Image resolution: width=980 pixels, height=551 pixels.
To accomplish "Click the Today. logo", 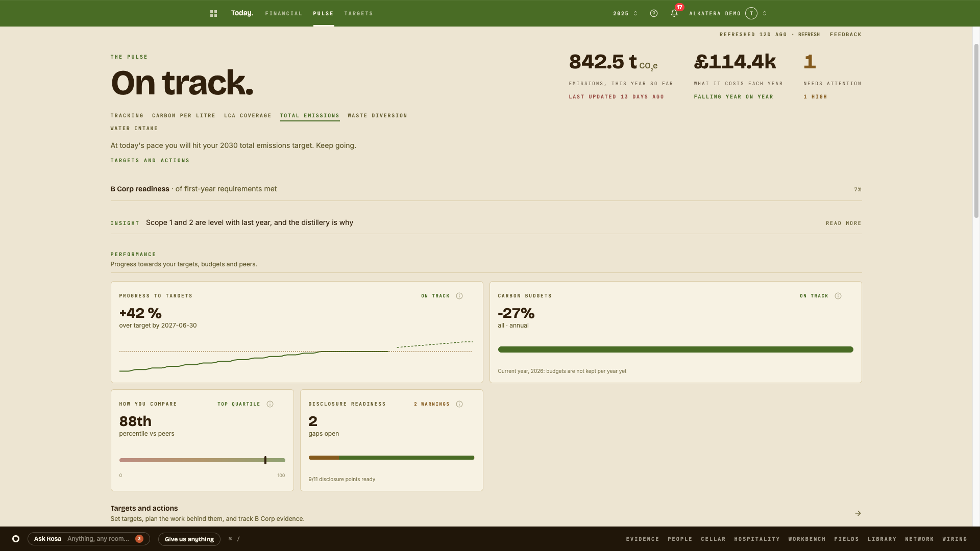I will tap(242, 13).
